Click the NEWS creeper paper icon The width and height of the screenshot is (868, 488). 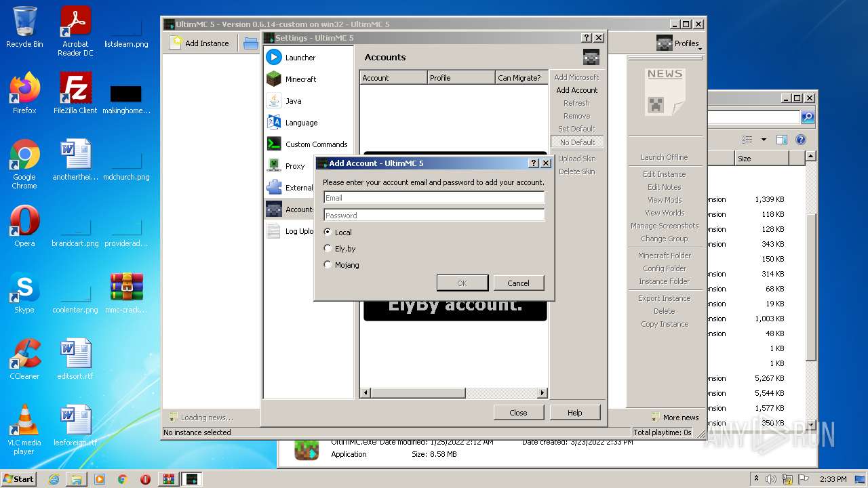(665, 92)
